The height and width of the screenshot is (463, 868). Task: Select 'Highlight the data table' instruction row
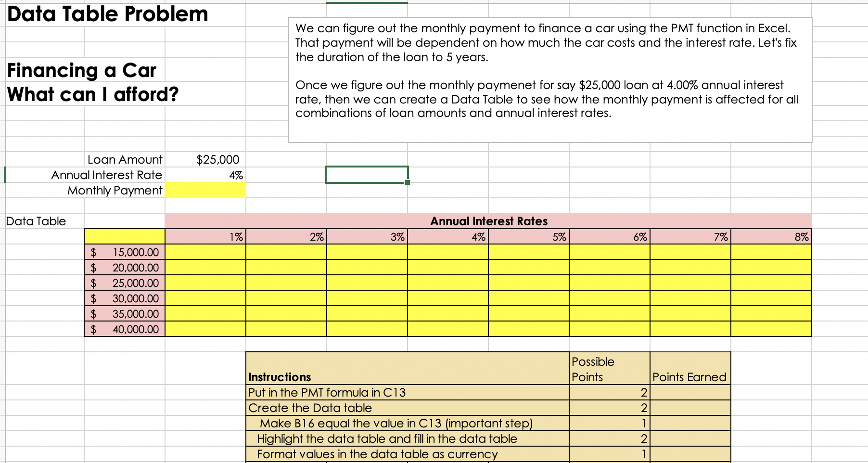point(408,438)
